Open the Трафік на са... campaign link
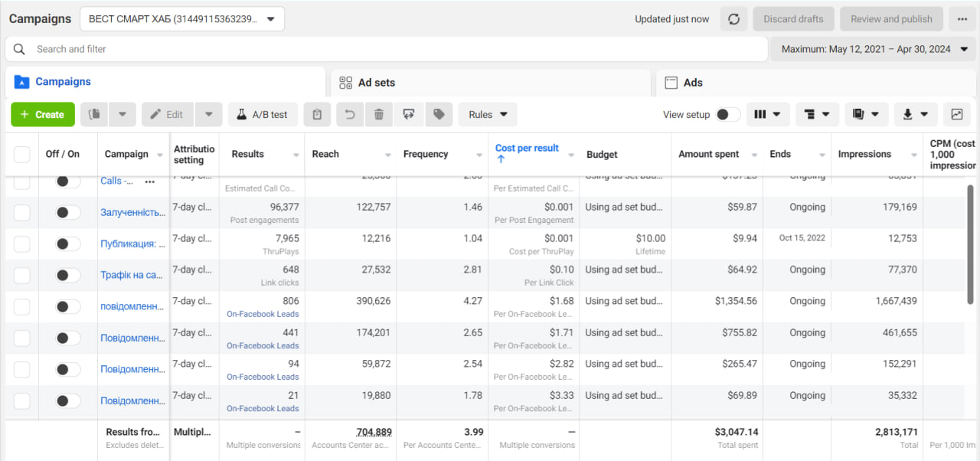Viewport: 980px width, 461px height. pos(132,275)
